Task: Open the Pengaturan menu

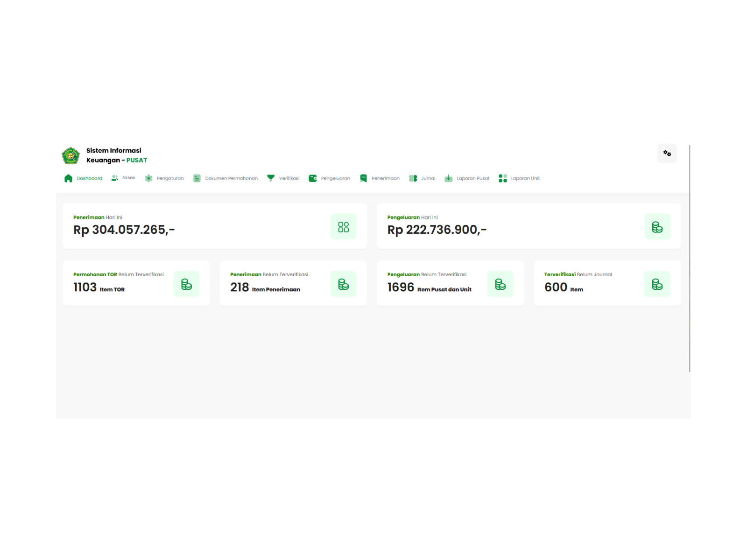Action: point(164,178)
